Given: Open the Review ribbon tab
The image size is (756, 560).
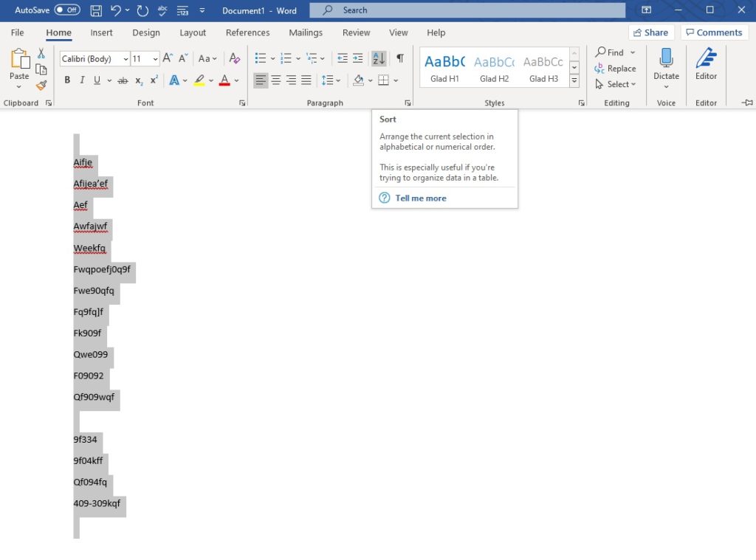Looking at the screenshot, I should coord(356,32).
